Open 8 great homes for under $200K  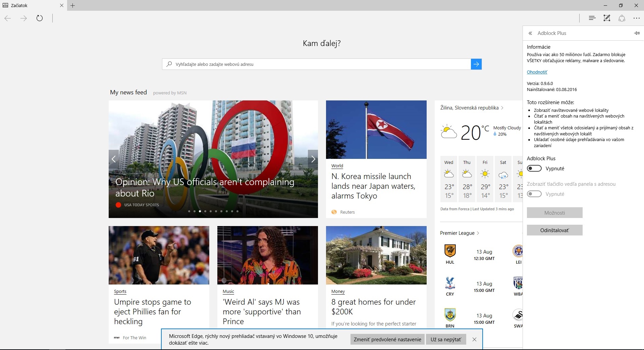(373, 307)
